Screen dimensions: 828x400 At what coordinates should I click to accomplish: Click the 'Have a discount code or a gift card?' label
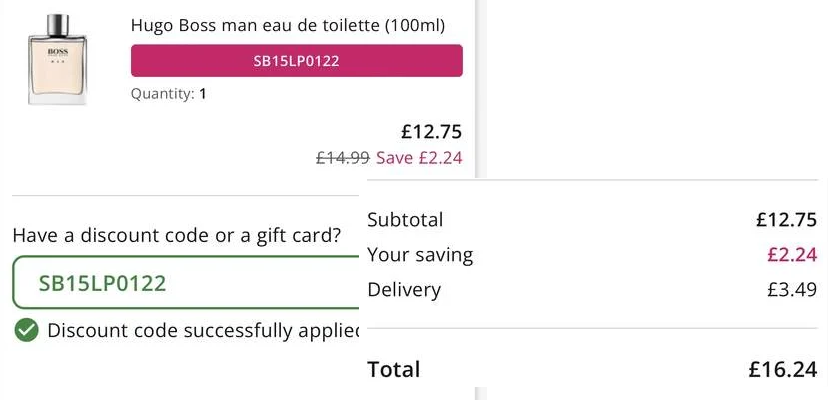(x=177, y=235)
